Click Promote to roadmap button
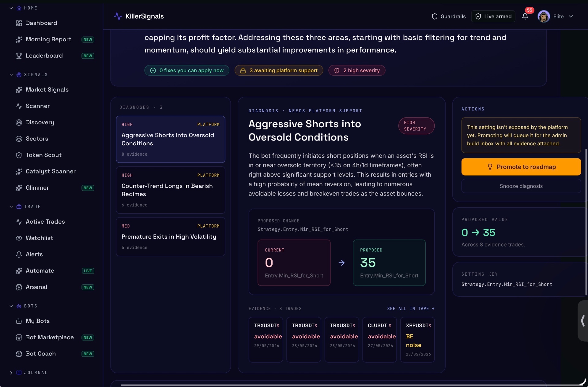Screen dimensions: 588x387 coord(521,167)
